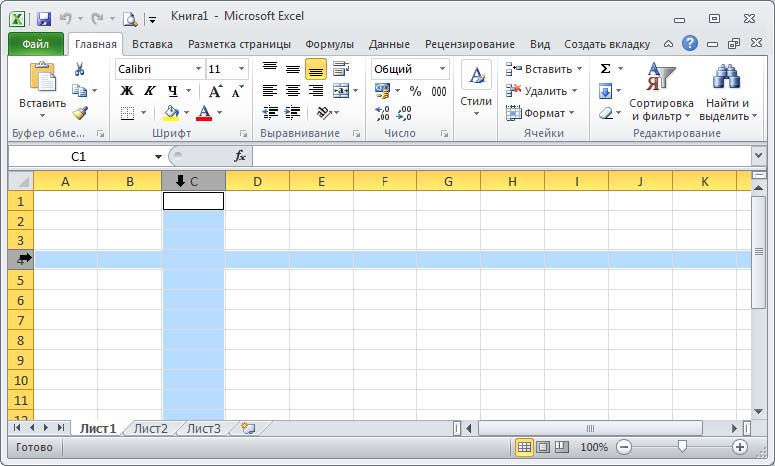The height and width of the screenshot is (466, 775).
Task: Switch to the Формулы ribbon tab
Action: [x=329, y=44]
